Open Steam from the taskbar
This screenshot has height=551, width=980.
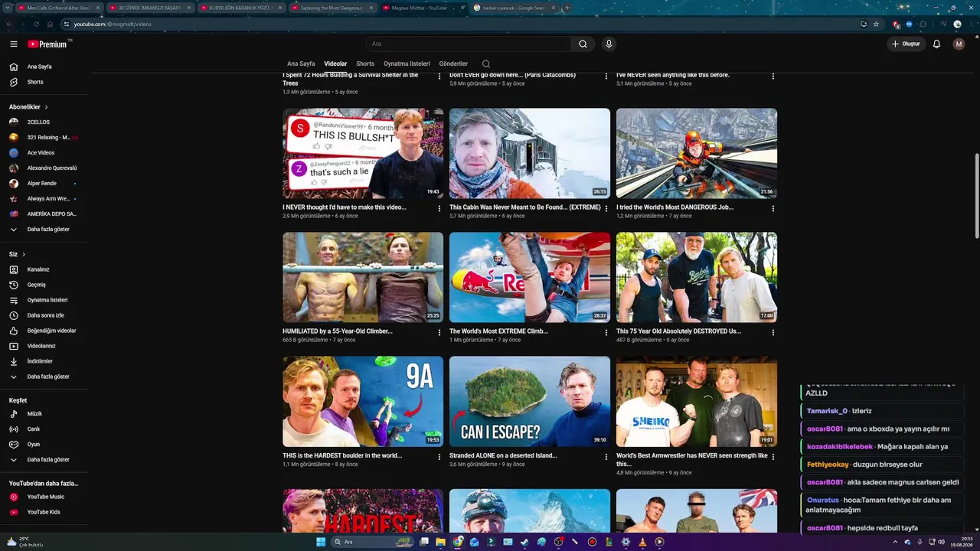(x=524, y=542)
